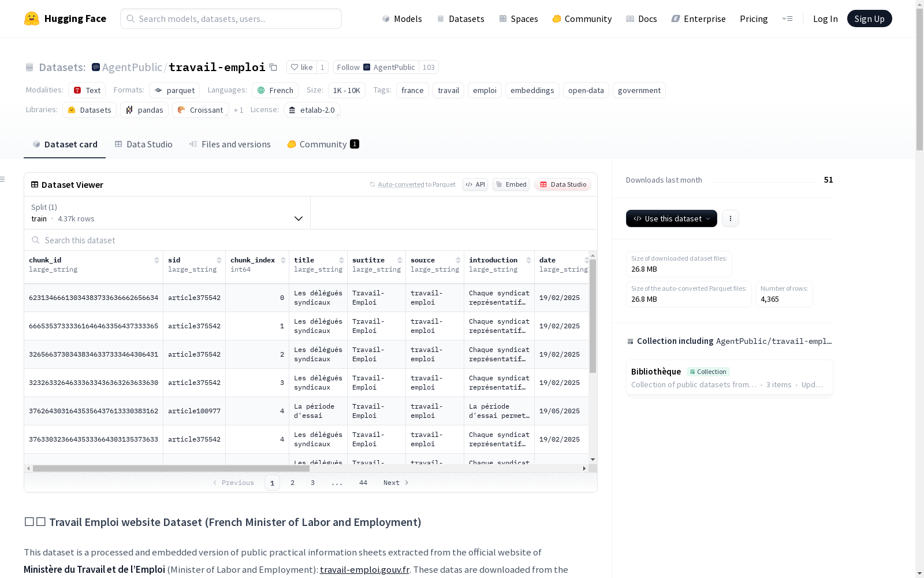924x578 pixels.
Task: Expand the +1 libraries list
Action: [x=239, y=110]
